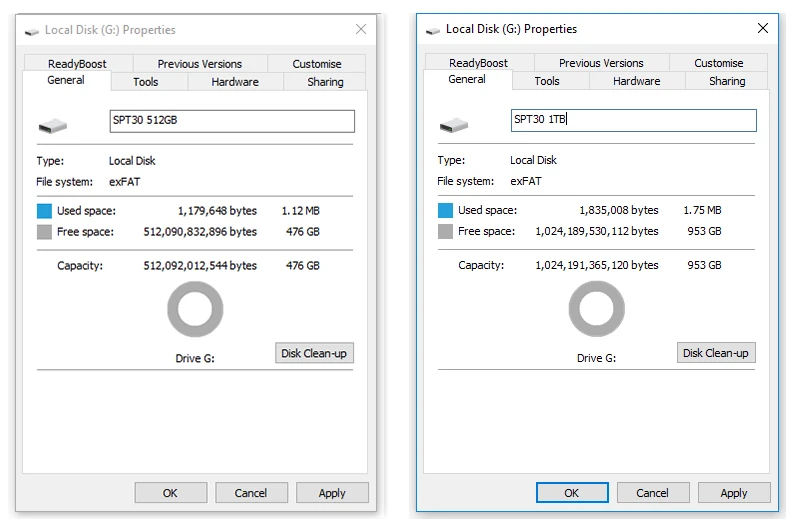Click the volume label field reading SPT30 512GB
800x519 pixels.
(x=232, y=121)
